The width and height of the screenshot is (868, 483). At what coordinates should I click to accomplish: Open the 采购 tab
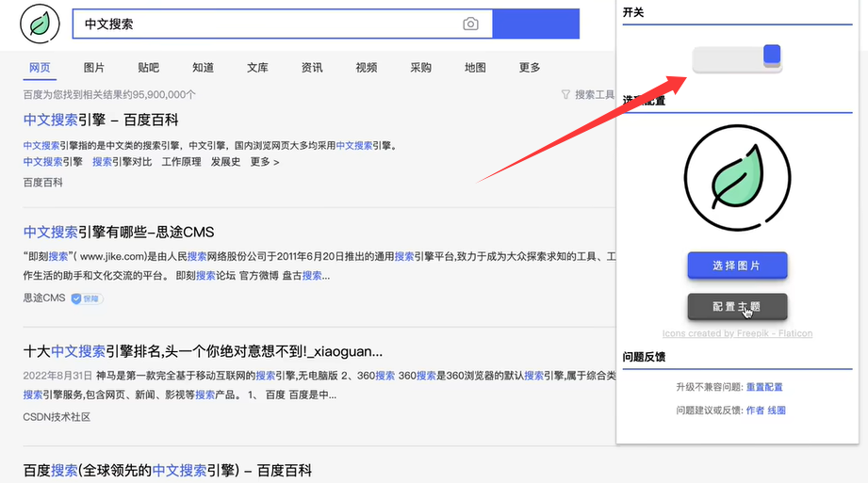(420, 68)
